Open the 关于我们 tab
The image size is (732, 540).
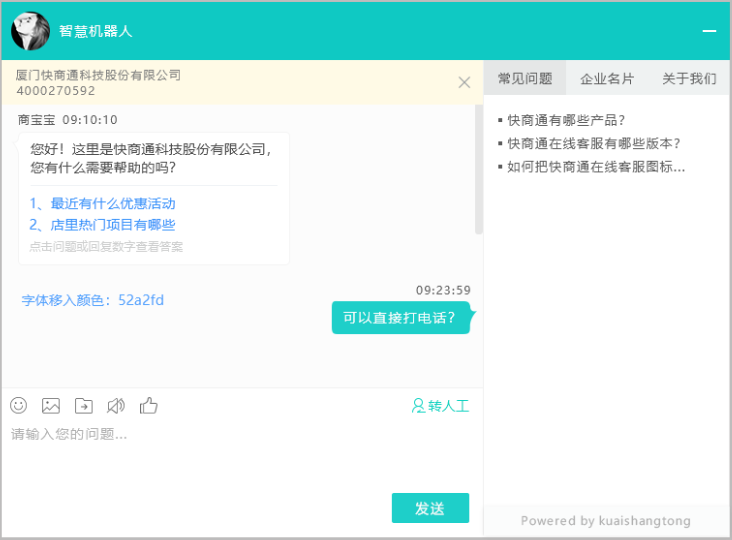[689, 78]
